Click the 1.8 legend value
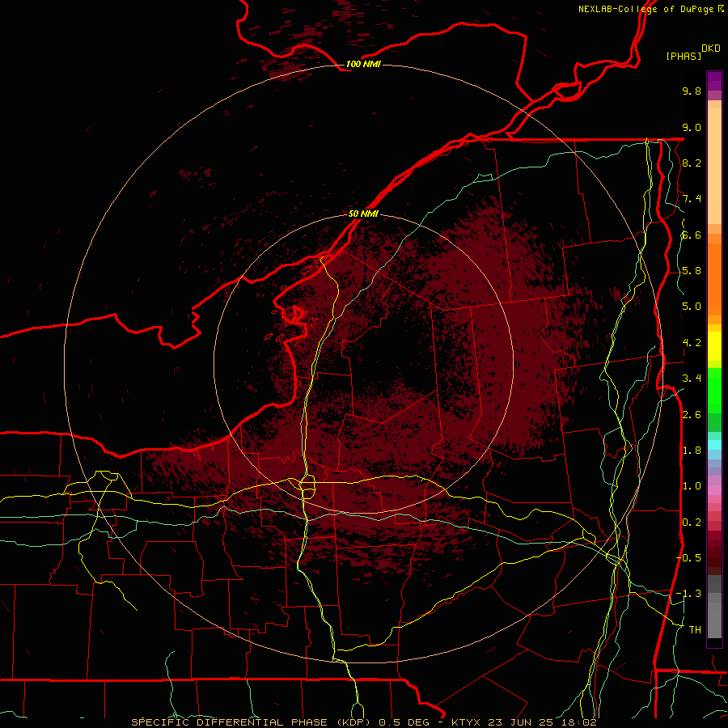Image resolution: width=728 pixels, height=728 pixels. tap(692, 451)
